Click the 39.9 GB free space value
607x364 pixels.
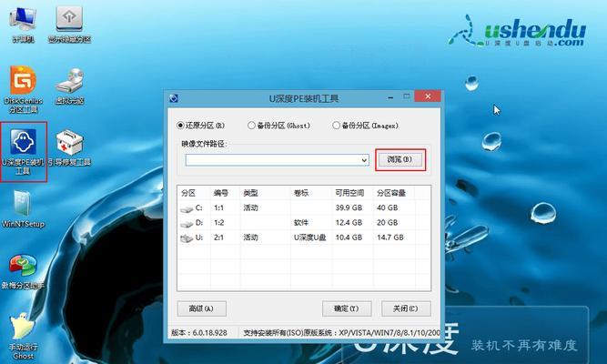[349, 208]
